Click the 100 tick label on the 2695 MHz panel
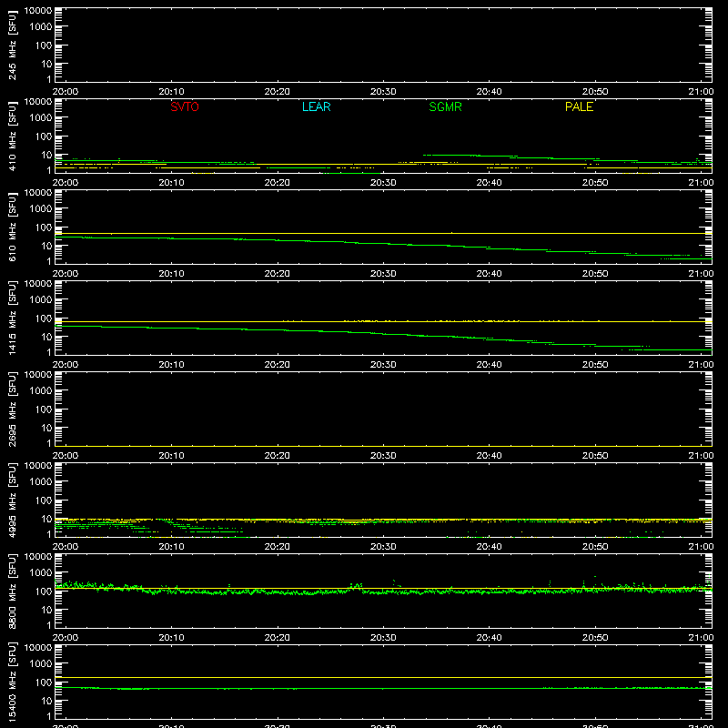The image size is (728, 728). [44, 409]
